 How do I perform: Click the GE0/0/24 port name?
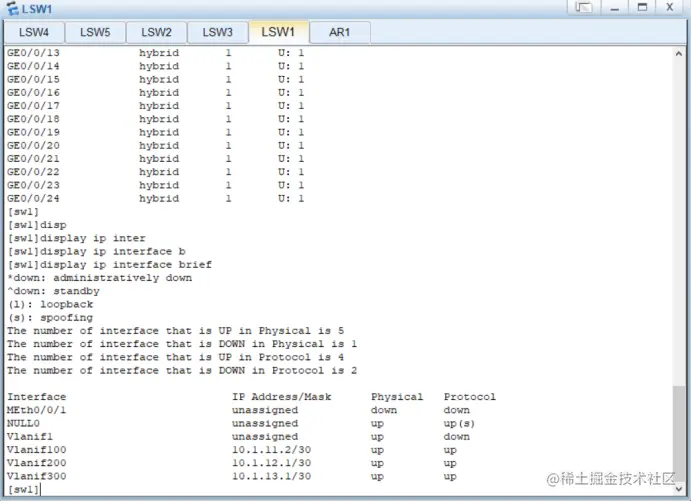point(33,198)
